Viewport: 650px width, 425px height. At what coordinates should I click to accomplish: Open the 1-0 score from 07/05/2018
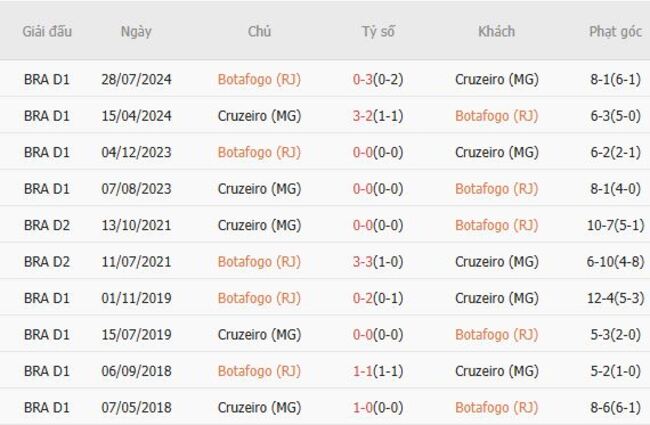[x=362, y=407]
